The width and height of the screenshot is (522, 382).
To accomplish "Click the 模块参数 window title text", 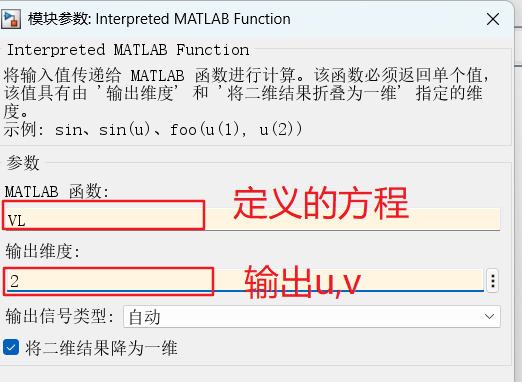I will point(159,19).
